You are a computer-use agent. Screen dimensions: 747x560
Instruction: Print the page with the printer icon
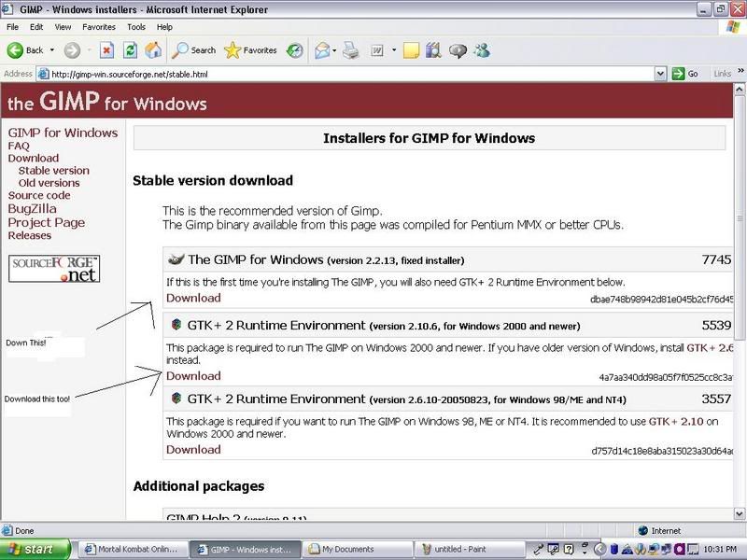(x=351, y=50)
